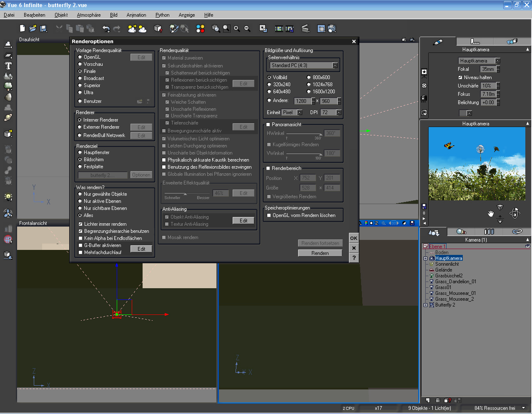The width and height of the screenshot is (532, 414).
Task: Click the New file icon in toolbar
Action: [x=23, y=28]
